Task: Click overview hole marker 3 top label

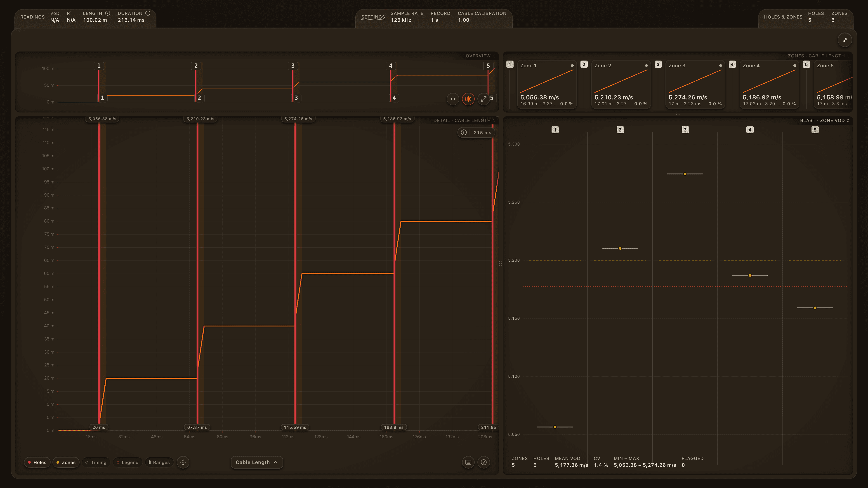Action: [293, 66]
